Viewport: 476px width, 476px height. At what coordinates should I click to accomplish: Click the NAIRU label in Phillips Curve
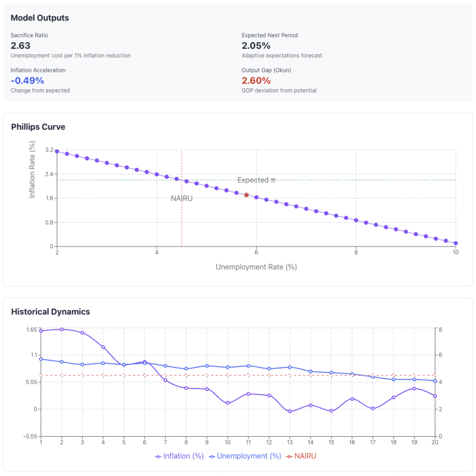[x=181, y=198]
